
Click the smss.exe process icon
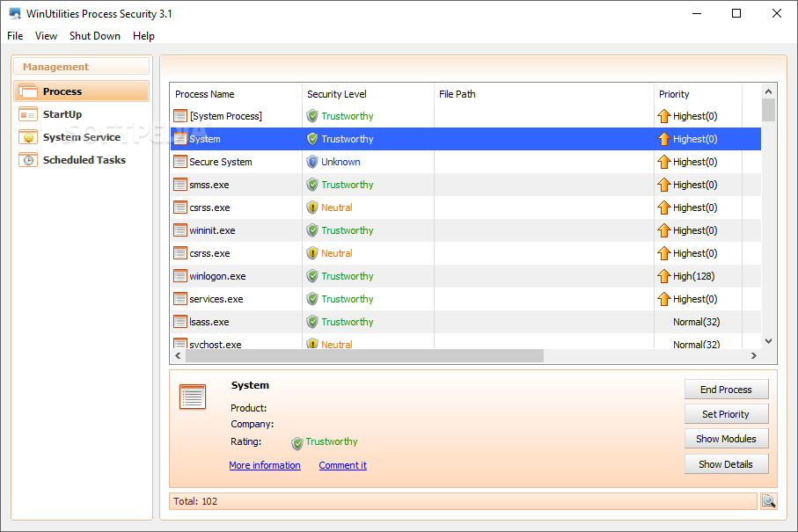(x=180, y=185)
